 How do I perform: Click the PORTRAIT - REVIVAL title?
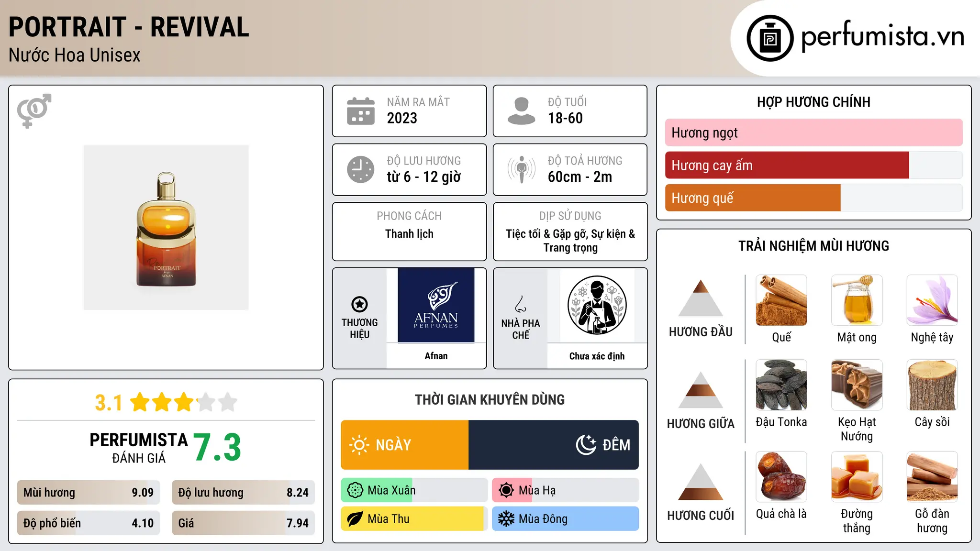point(129,27)
